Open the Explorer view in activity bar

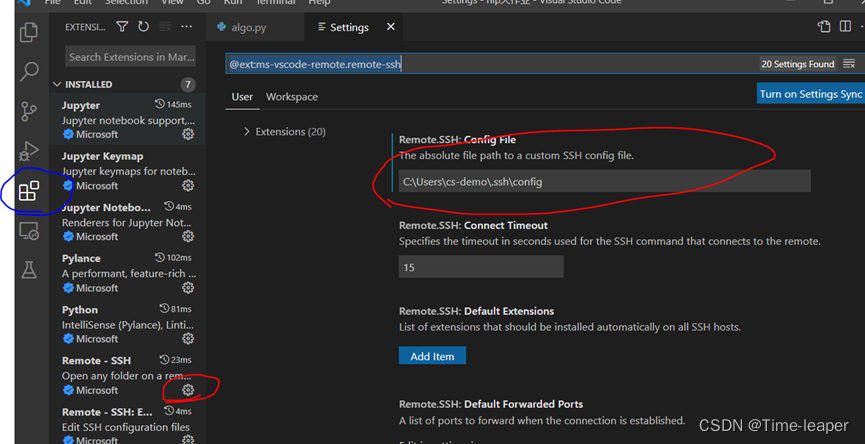click(x=29, y=33)
